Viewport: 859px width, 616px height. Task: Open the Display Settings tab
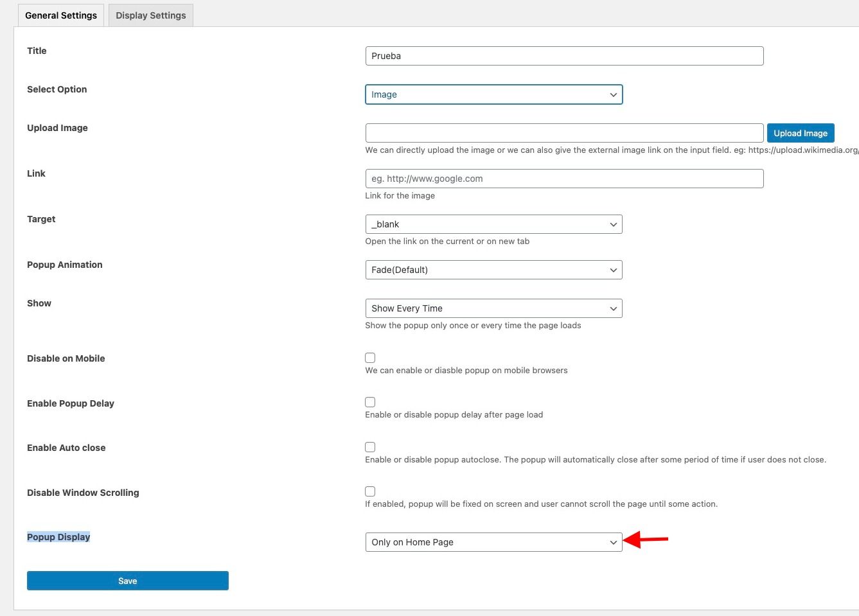[150, 15]
